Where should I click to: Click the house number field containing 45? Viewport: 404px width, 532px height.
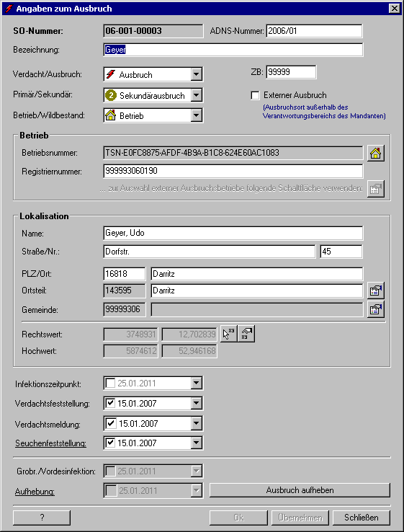tap(341, 252)
